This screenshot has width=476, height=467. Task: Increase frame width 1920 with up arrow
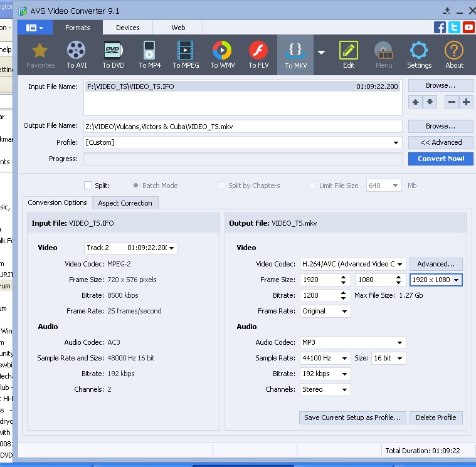point(343,277)
